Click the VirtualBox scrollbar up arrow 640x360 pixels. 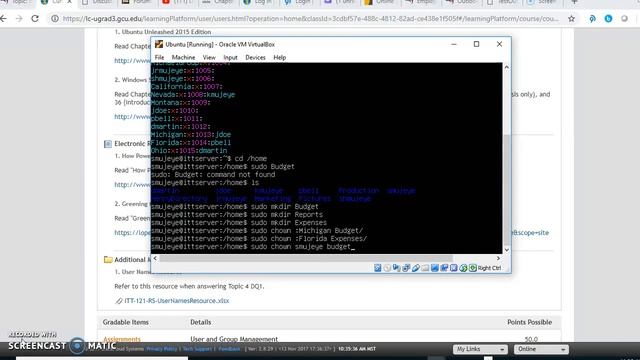pos(507,67)
